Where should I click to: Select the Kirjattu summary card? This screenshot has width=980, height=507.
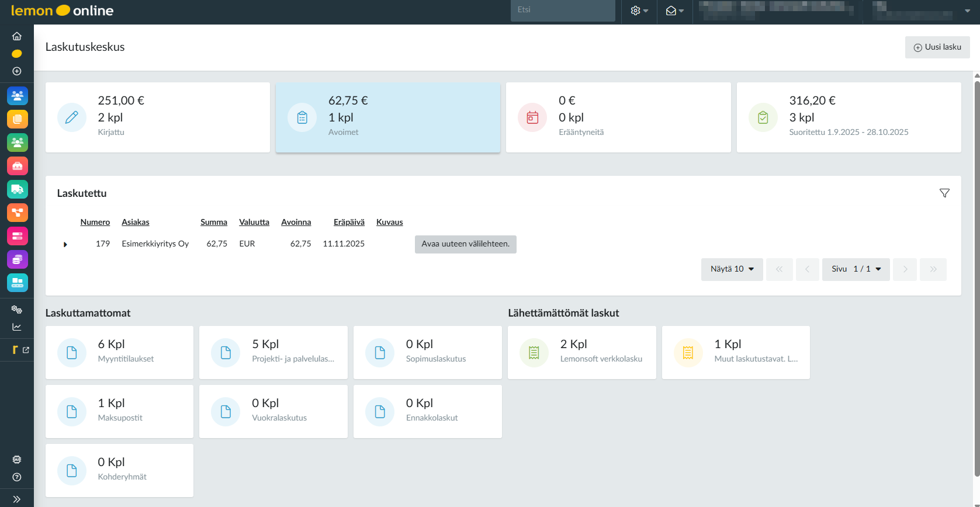click(157, 117)
